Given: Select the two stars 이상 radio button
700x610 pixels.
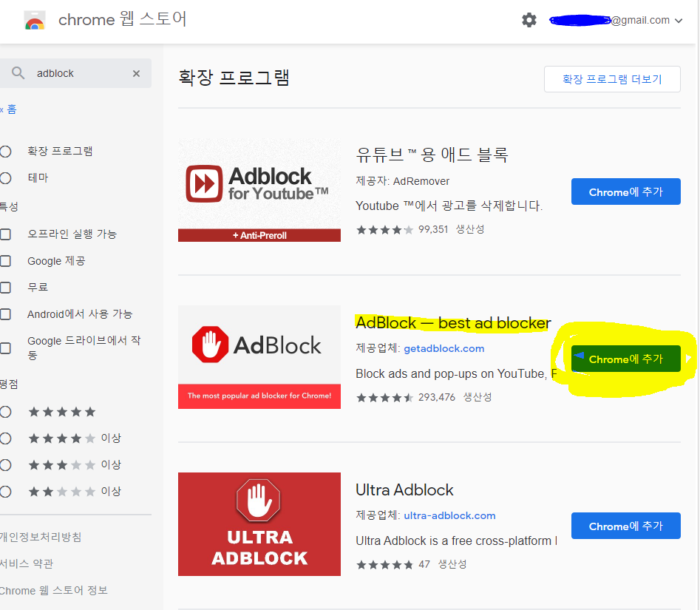Looking at the screenshot, I should coord(5,492).
